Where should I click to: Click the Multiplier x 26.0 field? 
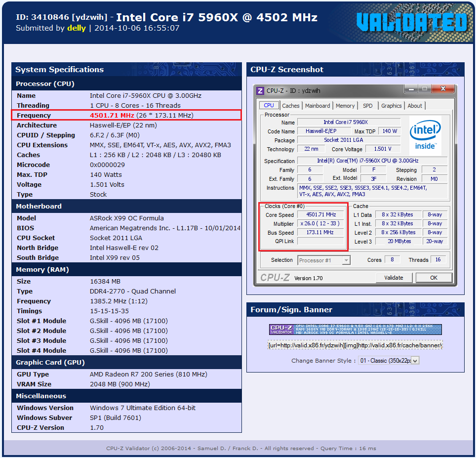320,223
